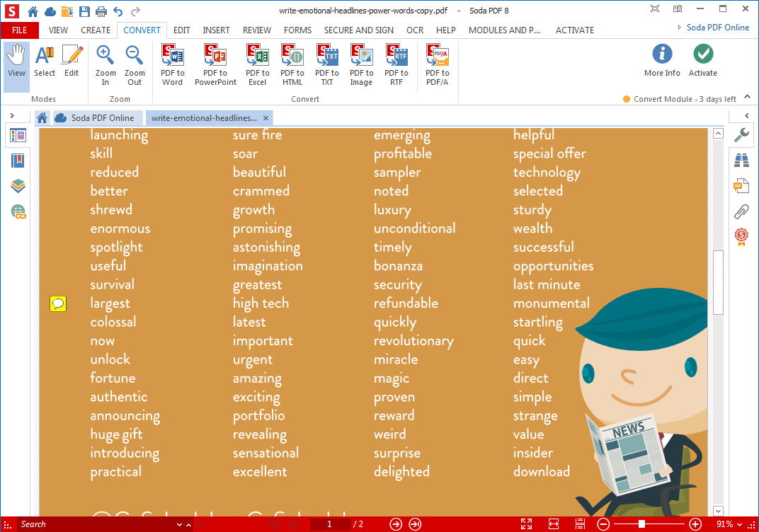
Task: Open the attachments panel
Action: (741, 212)
